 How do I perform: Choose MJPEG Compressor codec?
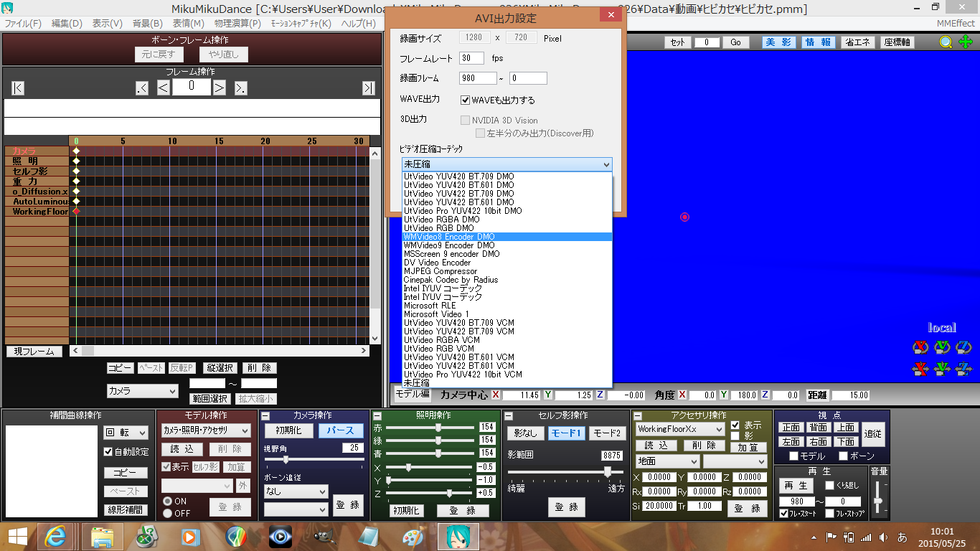[507, 271]
